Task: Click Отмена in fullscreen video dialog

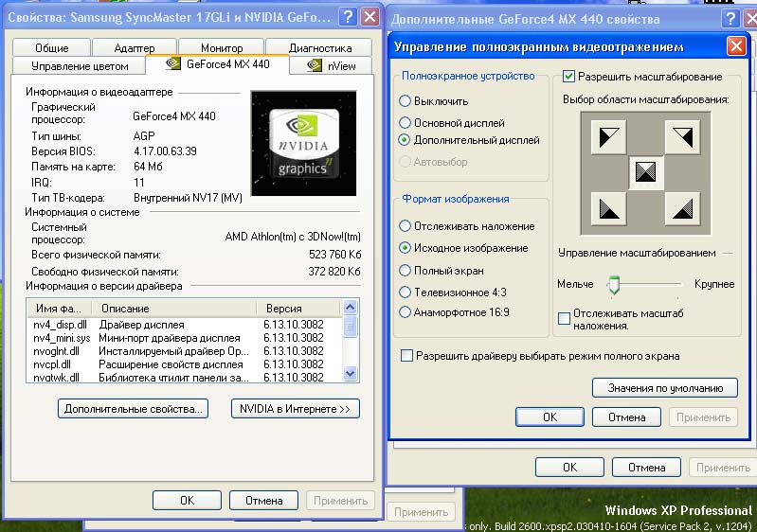Action: coord(626,417)
